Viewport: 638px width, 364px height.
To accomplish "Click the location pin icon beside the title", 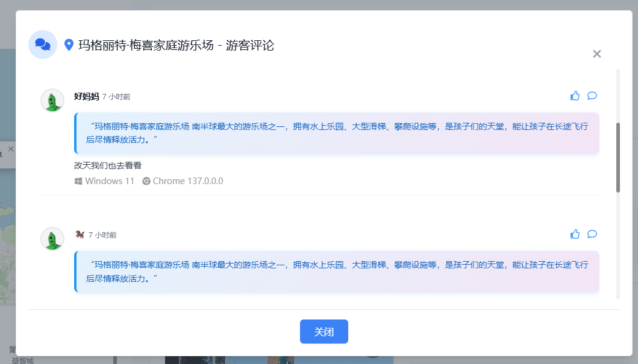I will (x=69, y=45).
